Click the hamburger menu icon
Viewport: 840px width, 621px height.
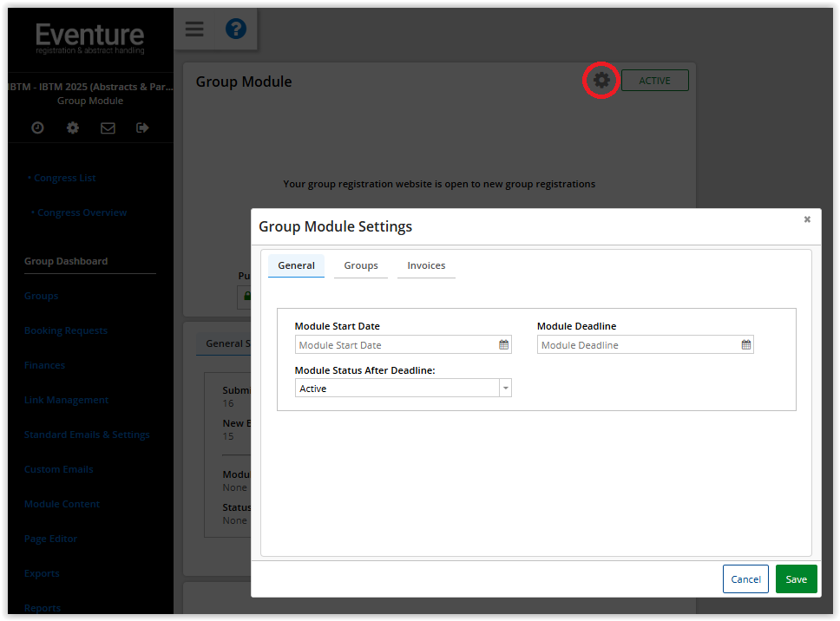click(x=194, y=29)
